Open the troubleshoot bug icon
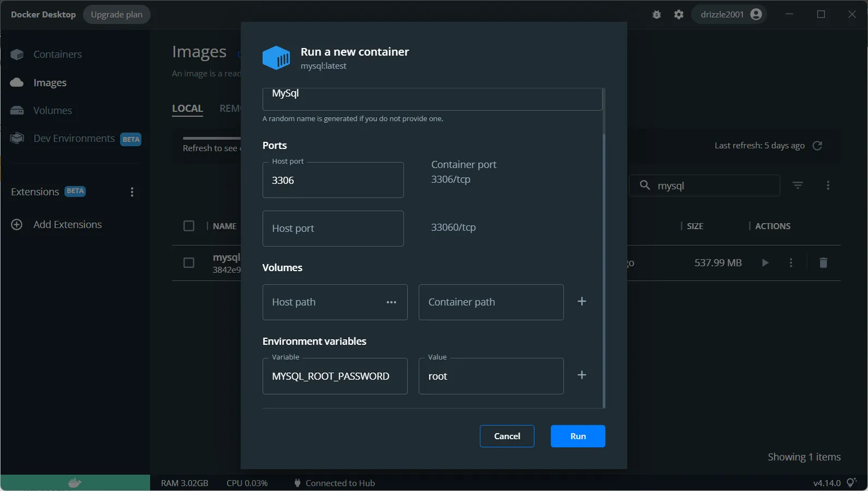The image size is (868, 491). point(657,15)
